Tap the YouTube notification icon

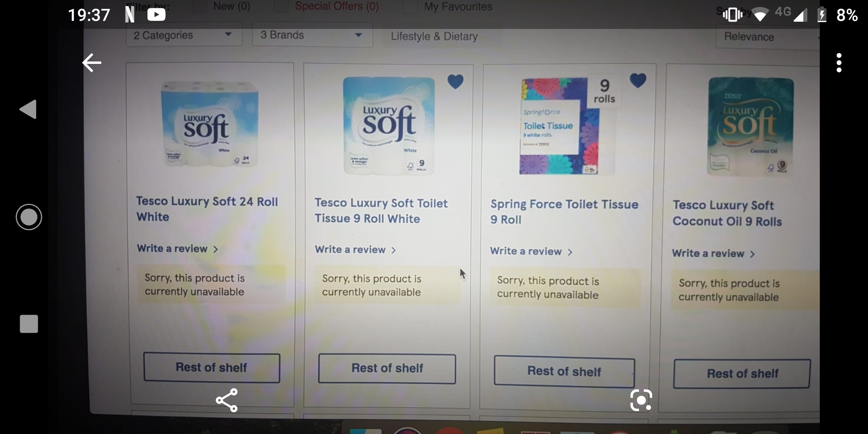pos(156,15)
